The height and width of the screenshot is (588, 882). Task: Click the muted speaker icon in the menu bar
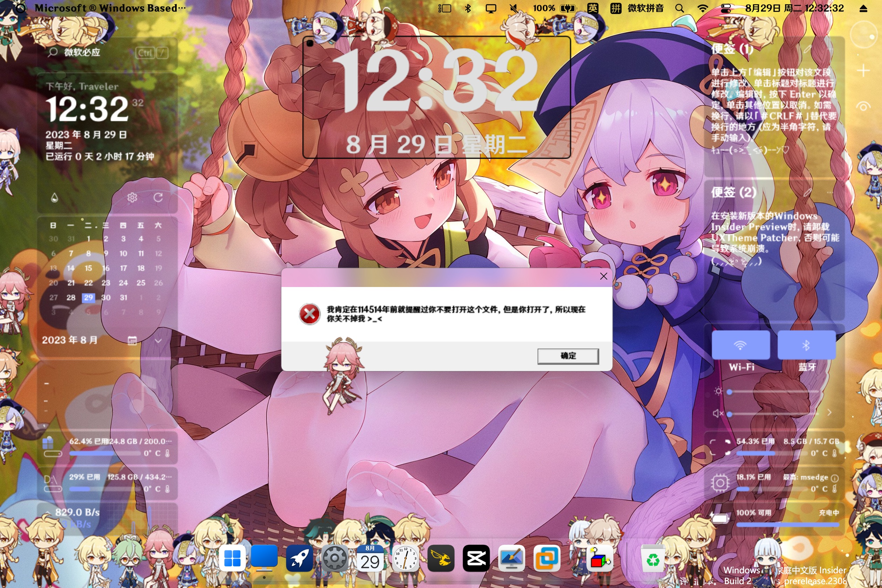tap(513, 8)
